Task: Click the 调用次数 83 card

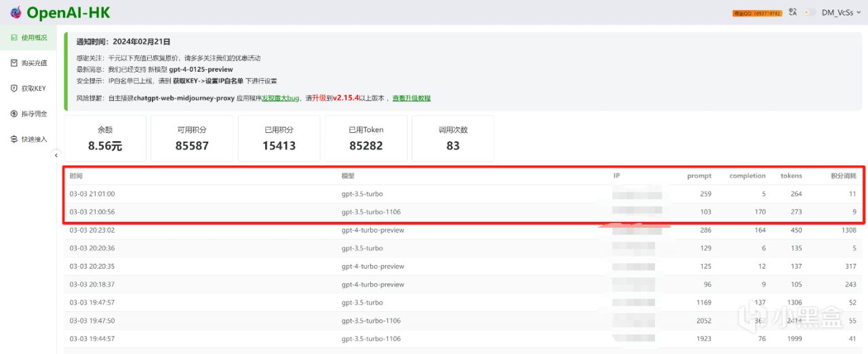Action: [453, 138]
